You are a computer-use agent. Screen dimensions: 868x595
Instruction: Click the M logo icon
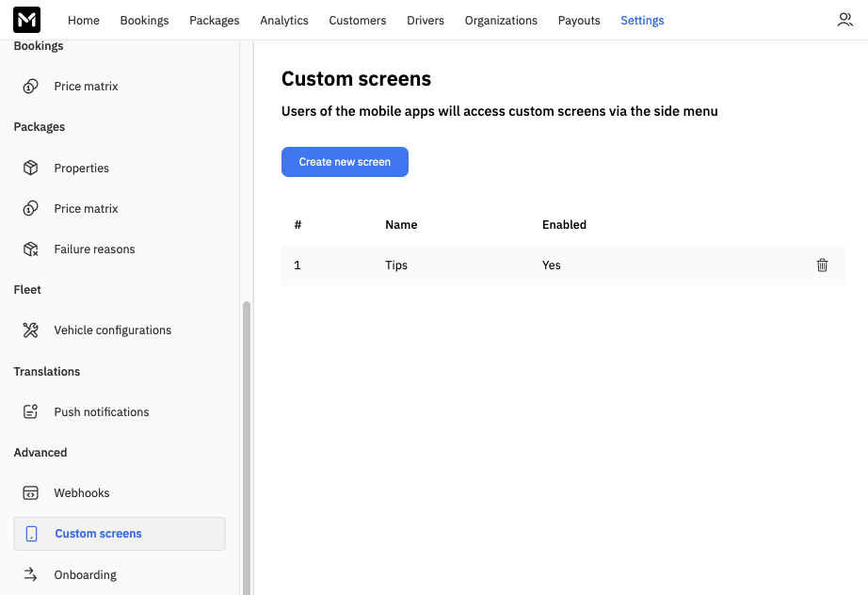point(26,20)
